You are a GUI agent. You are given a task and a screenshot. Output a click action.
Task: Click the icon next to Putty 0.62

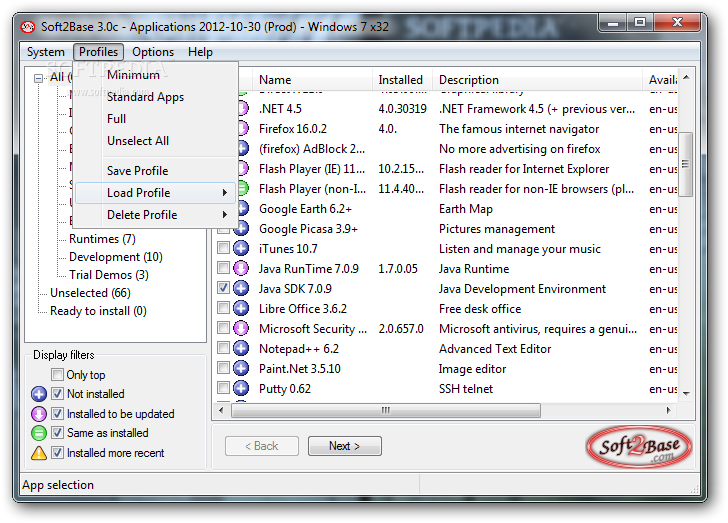(x=240, y=388)
